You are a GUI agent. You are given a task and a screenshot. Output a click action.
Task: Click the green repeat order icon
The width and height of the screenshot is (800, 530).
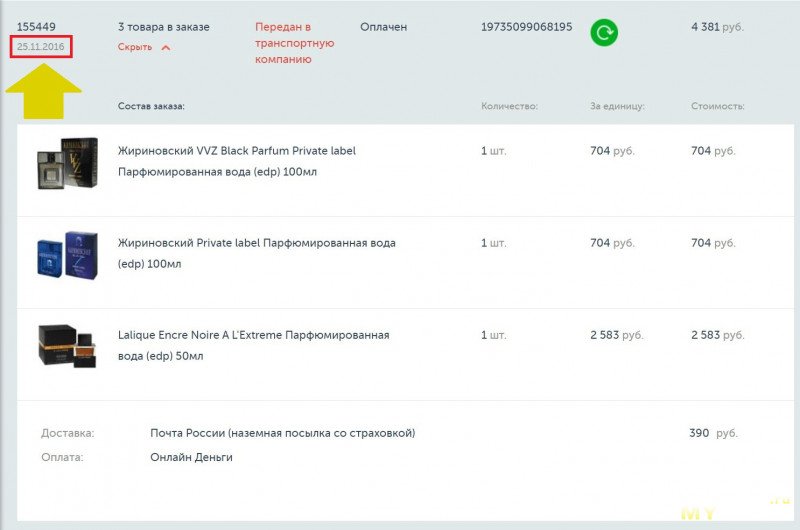pos(604,33)
